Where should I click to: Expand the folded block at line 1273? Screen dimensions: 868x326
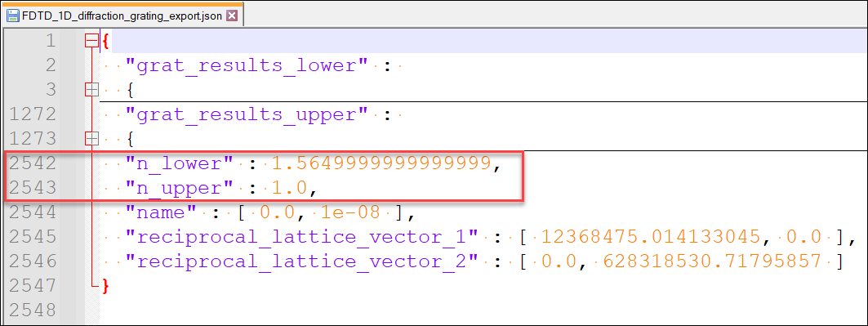(91, 138)
